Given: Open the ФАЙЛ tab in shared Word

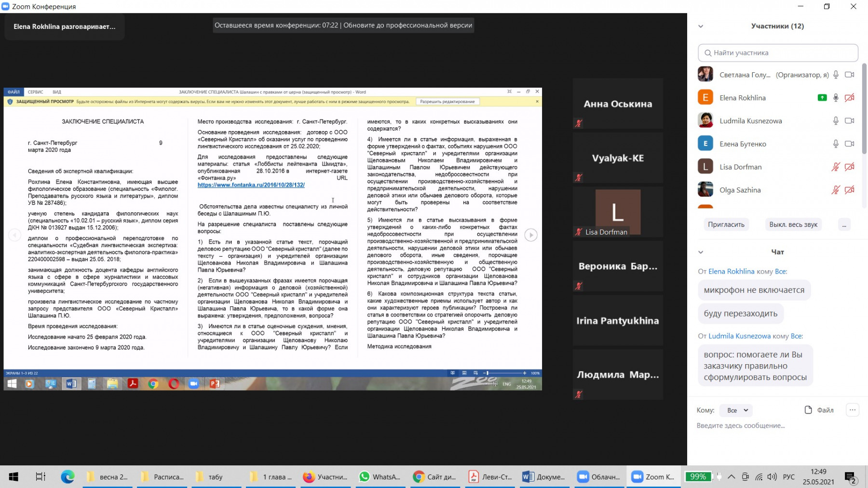Looking at the screenshot, I should 14,92.
